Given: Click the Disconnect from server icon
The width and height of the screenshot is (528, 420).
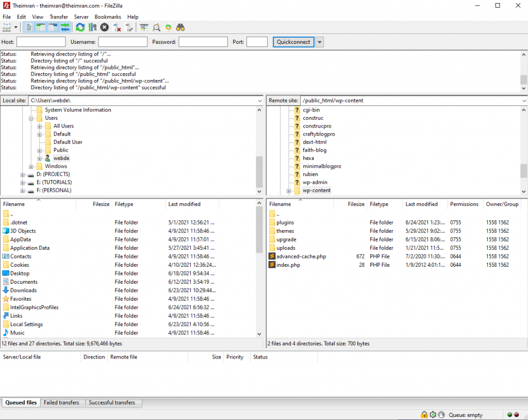Looking at the screenshot, I should coord(117,27).
